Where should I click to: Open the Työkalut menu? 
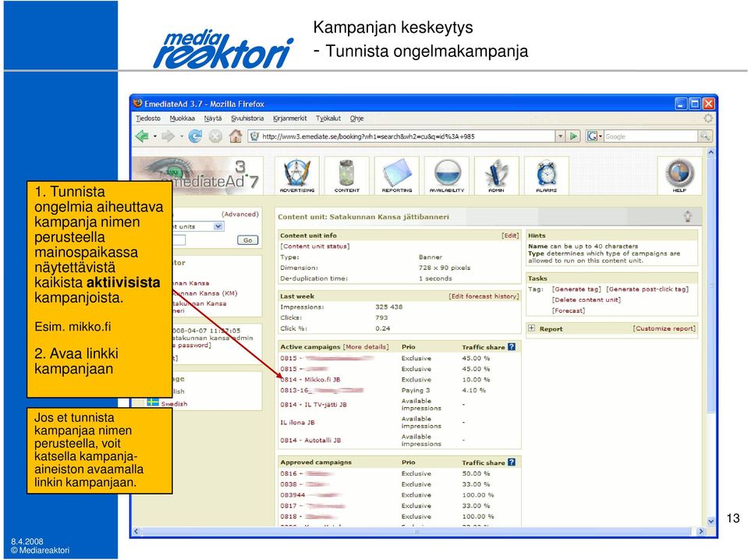pos(328,119)
